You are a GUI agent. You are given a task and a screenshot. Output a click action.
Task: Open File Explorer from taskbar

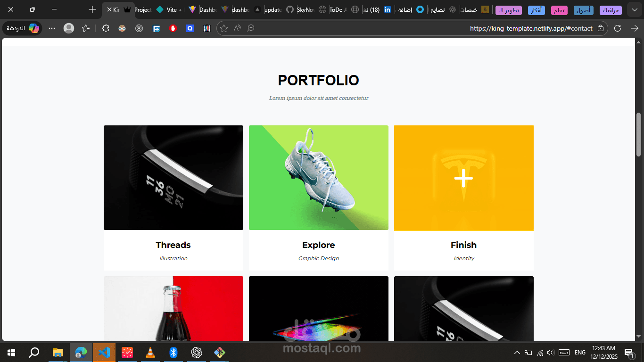[x=58, y=352]
